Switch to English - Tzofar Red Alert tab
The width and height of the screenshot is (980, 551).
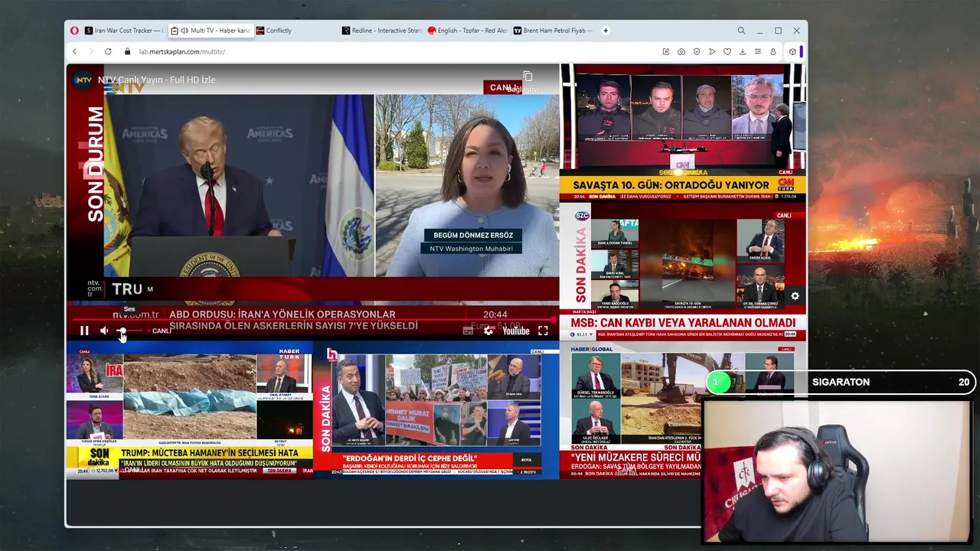(x=467, y=31)
